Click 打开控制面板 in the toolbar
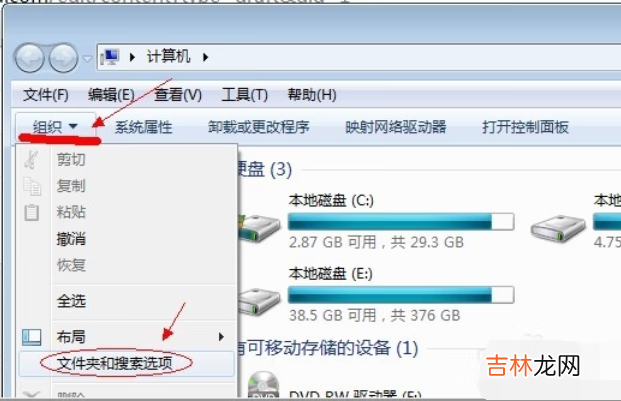The image size is (621, 401). point(525,127)
